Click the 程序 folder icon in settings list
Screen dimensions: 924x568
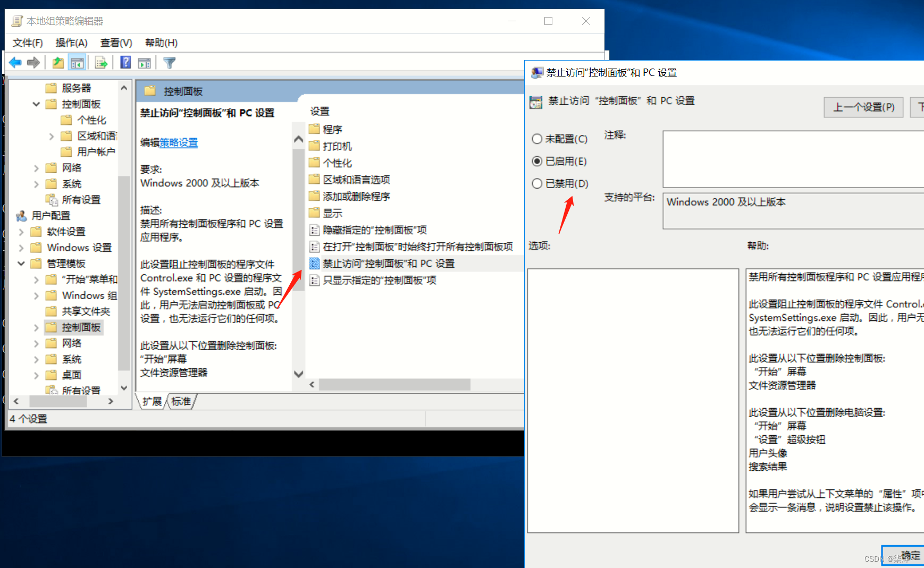[314, 129]
